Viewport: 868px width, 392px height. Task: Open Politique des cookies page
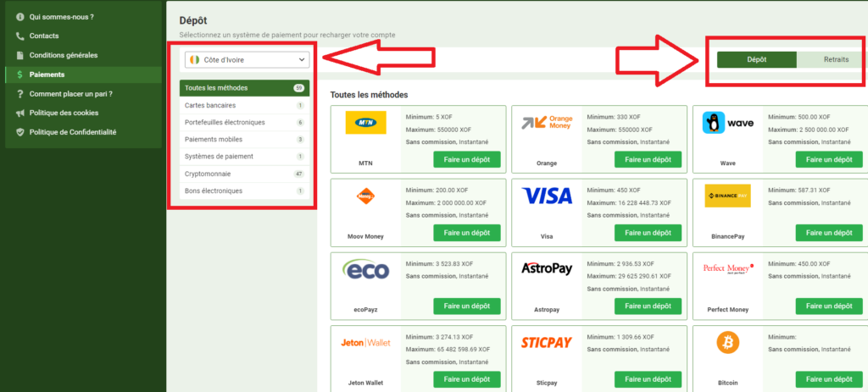[64, 113]
